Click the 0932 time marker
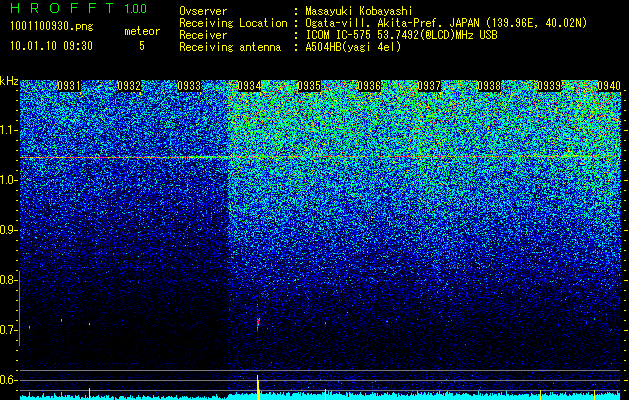 (x=129, y=86)
